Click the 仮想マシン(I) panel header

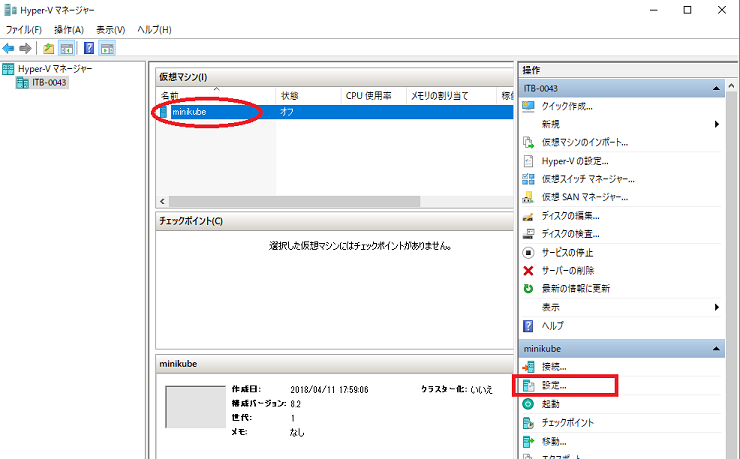pyautogui.click(x=335, y=77)
